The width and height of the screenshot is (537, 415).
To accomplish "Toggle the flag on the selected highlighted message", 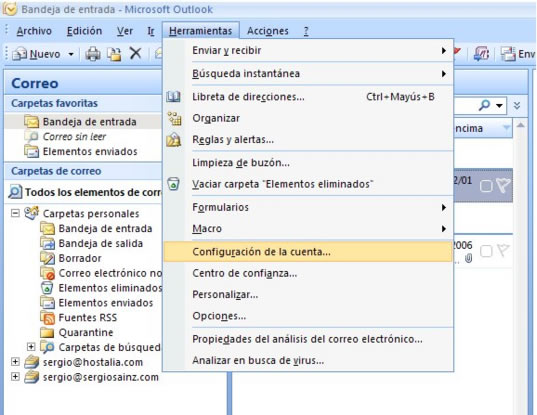I will [503, 185].
